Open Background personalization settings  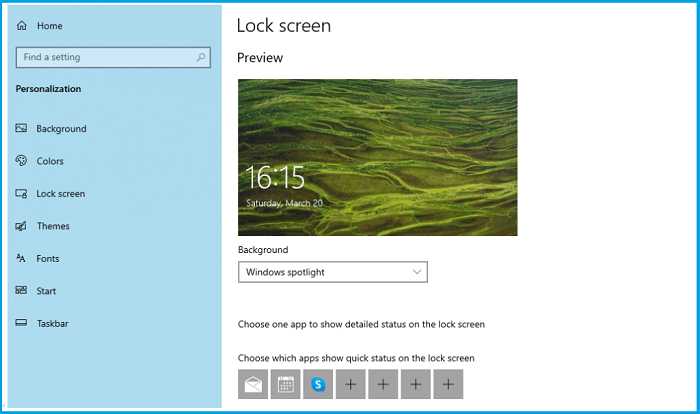pos(61,129)
